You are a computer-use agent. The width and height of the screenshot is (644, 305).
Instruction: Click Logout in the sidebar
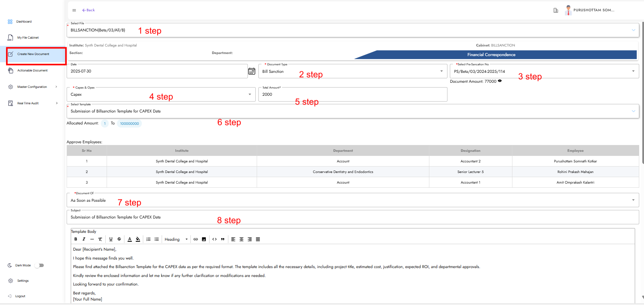pos(20,296)
